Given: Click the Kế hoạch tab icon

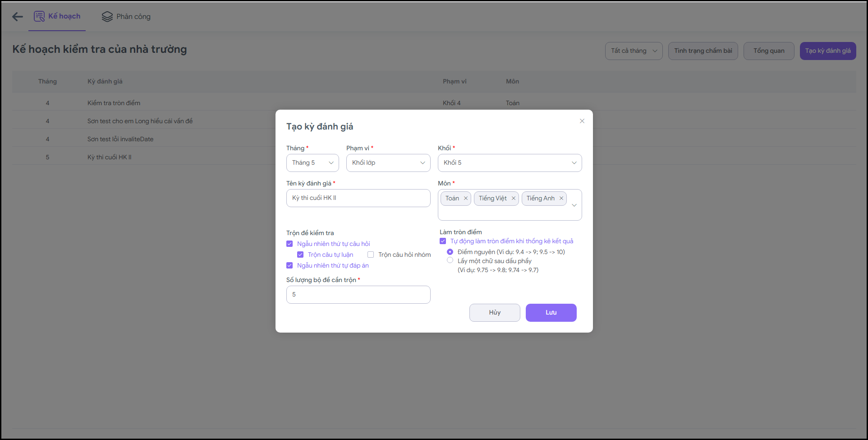Looking at the screenshot, I should pos(39,16).
